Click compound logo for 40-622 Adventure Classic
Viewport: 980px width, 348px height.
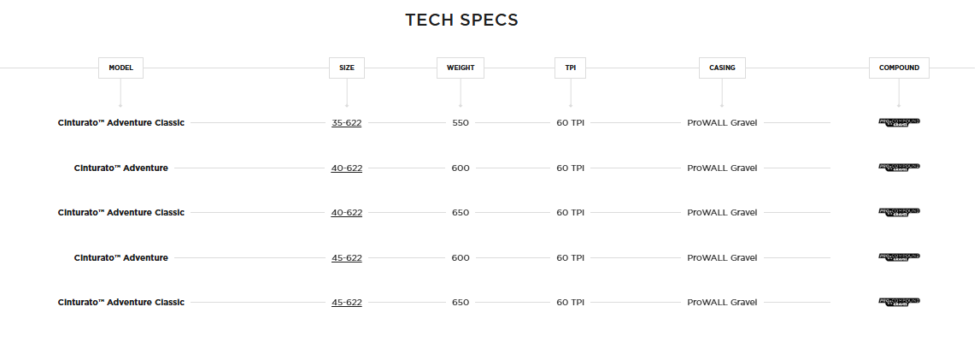899,212
